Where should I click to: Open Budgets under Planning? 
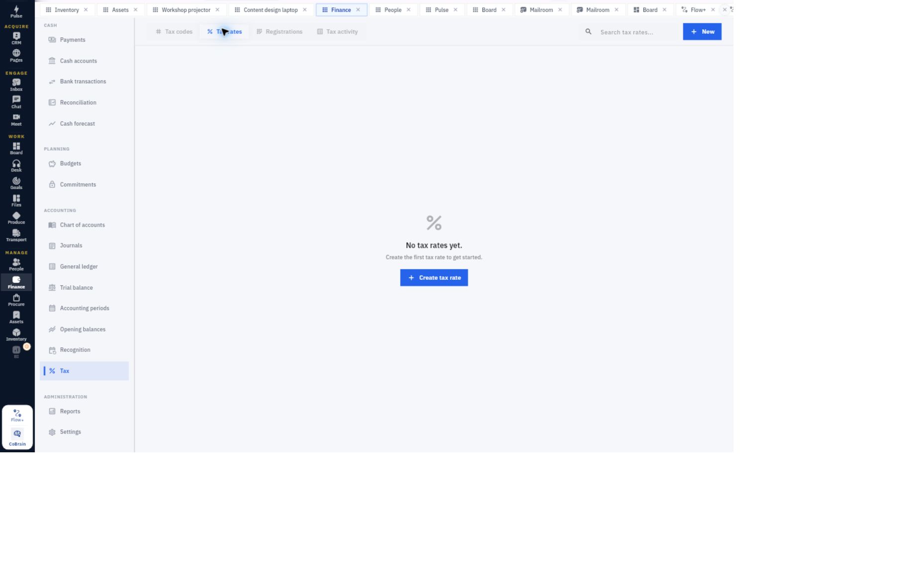pyautogui.click(x=85, y=164)
